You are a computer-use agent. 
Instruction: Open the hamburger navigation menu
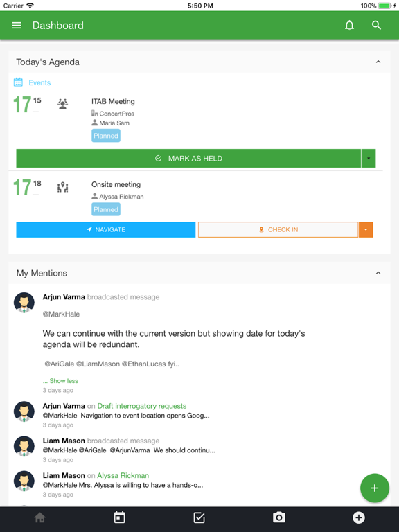click(17, 26)
